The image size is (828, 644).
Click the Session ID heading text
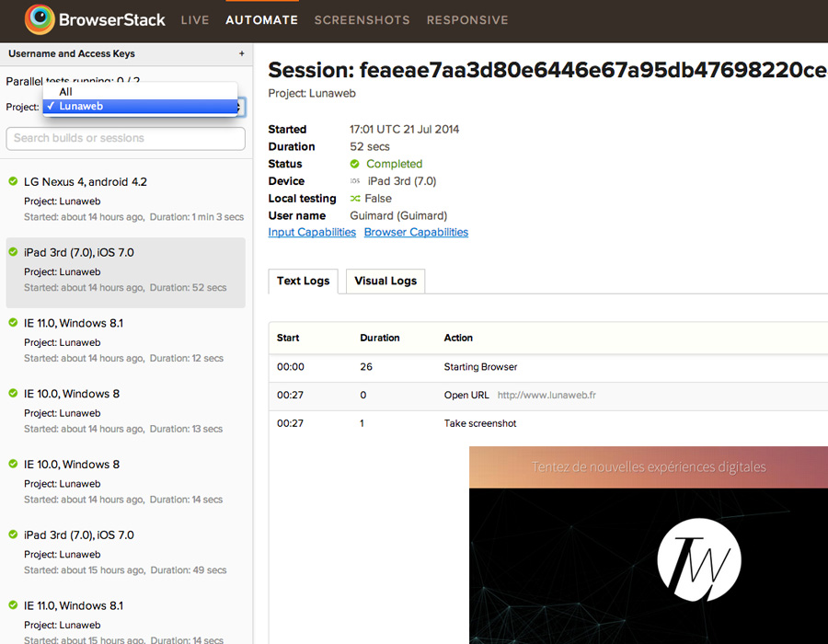click(x=547, y=70)
